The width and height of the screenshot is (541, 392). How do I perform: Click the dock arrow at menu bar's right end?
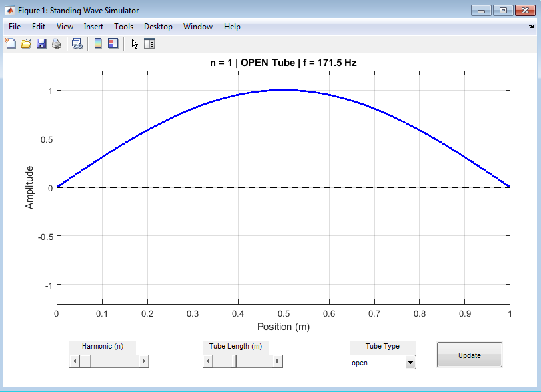(531, 27)
